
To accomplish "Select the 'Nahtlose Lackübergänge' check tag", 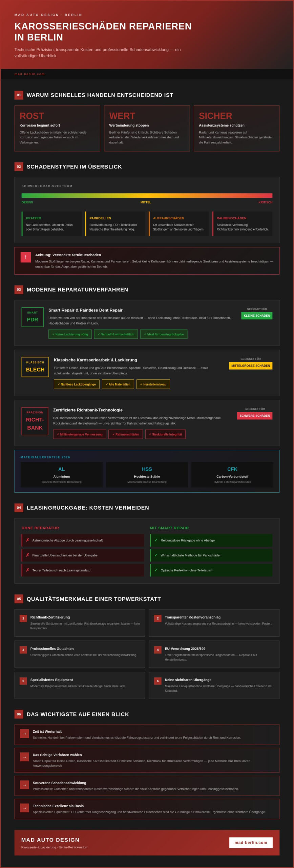I will pos(77,384).
